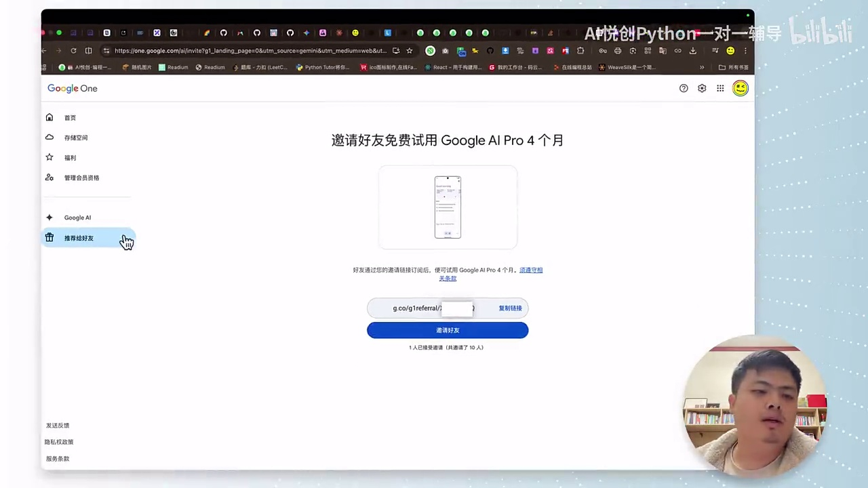Open 发送反馈 link
868x488 pixels.
[x=58, y=426]
